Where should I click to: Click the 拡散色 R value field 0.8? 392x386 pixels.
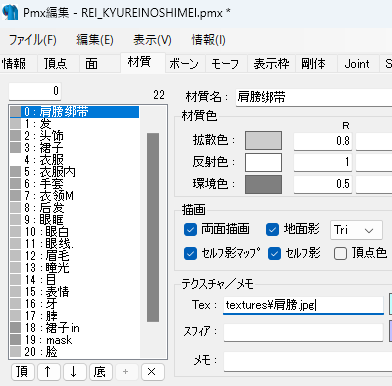point(323,141)
